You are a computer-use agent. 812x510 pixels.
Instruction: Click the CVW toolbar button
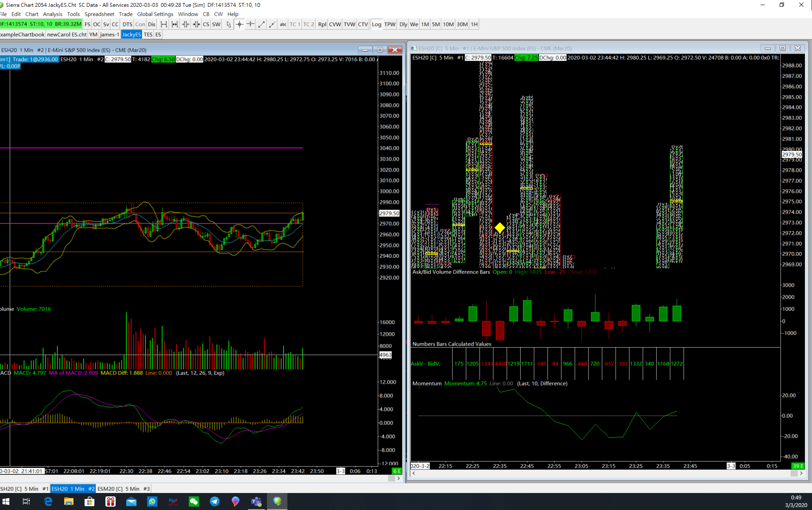(335, 24)
